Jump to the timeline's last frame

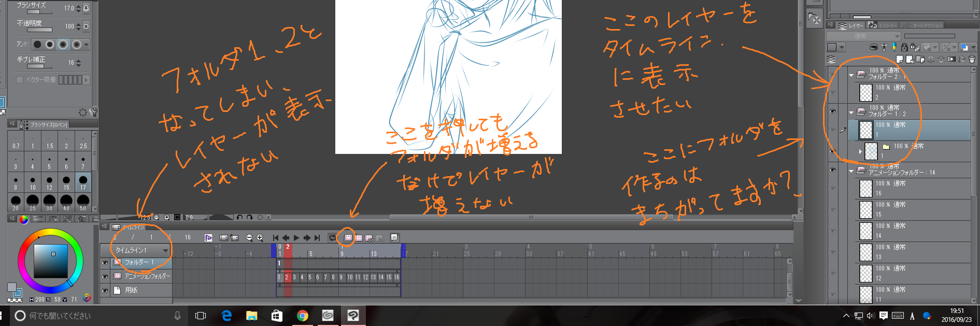[x=317, y=238]
